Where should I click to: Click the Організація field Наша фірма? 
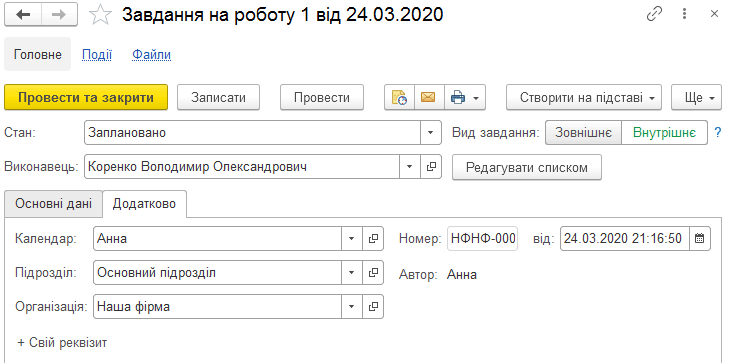pyautogui.click(x=218, y=307)
